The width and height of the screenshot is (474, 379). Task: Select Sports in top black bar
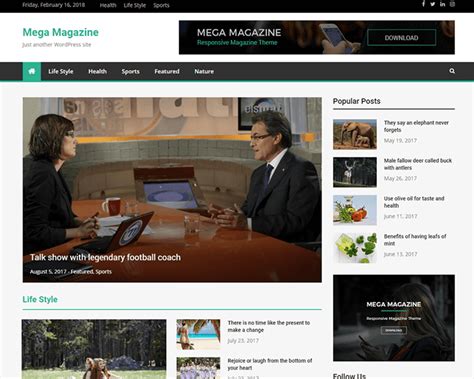pyautogui.click(x=161, y=5)
